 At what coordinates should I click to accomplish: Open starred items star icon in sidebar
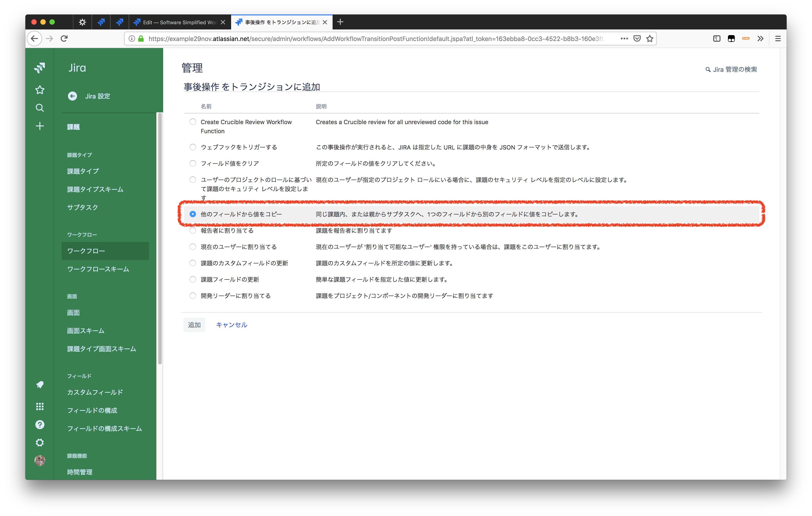point(40,90)
